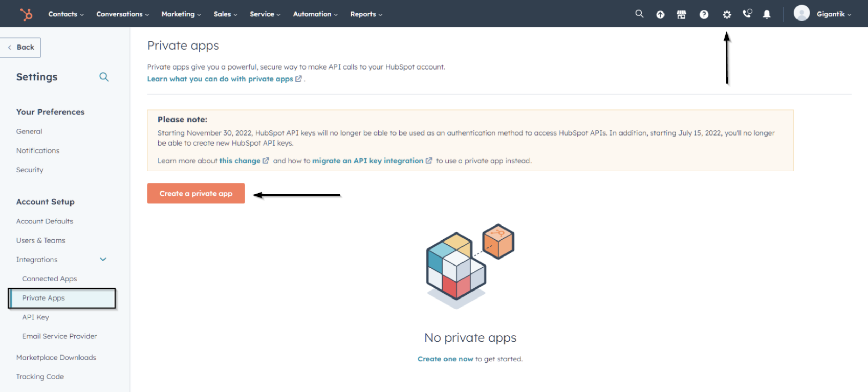Click the Create one now link
This screenshot has height=392, width=868.
click(445, 359)
